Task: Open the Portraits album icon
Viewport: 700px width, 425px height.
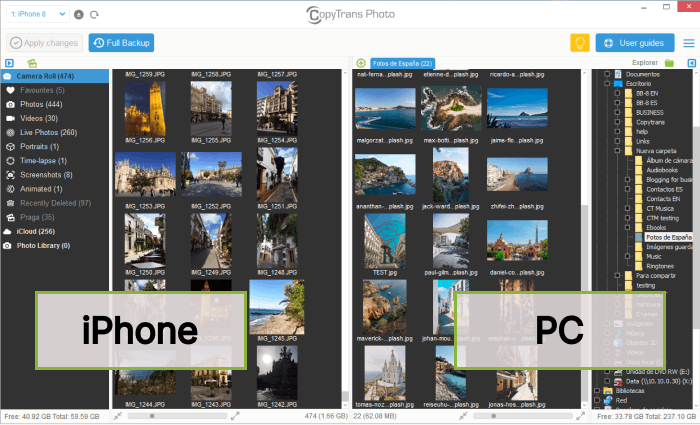Action: [11, 146]
